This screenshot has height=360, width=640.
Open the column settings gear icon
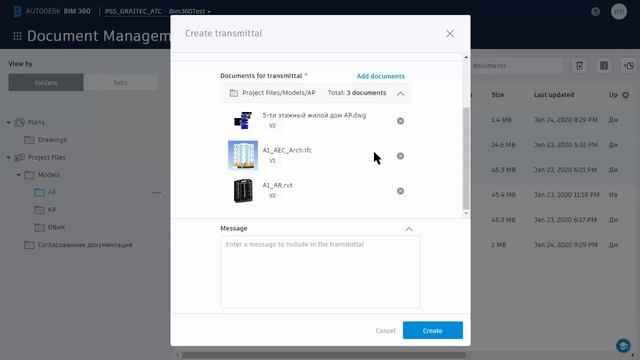coord(625,95)
